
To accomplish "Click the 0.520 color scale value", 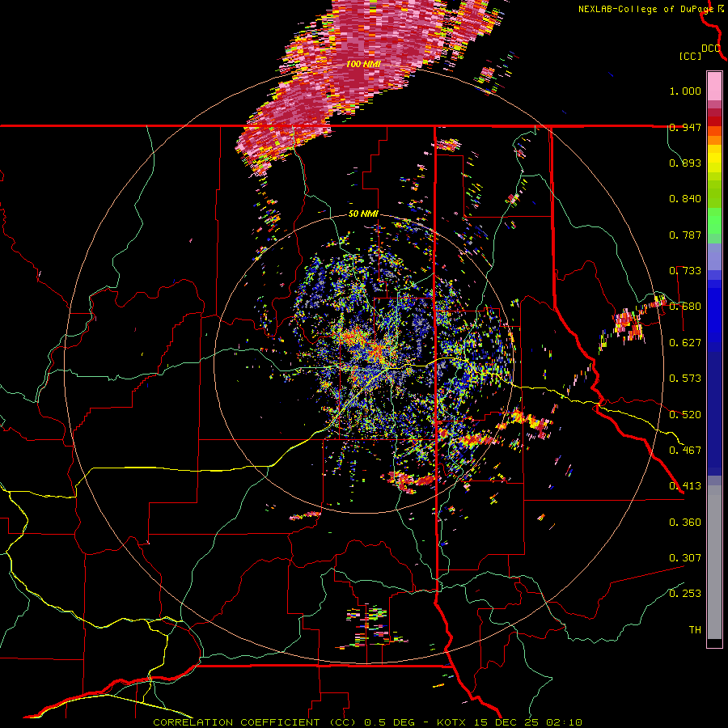I will [685, 415].
